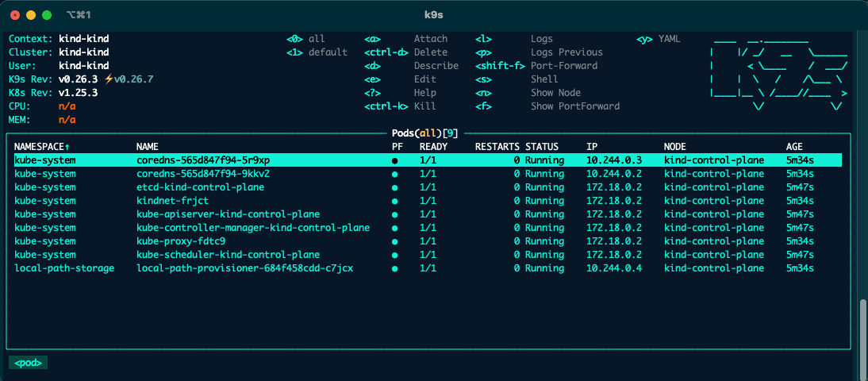Click the Logs shortcut hint
This screenshot has height=381, width=868.
(x=513, y=39)
